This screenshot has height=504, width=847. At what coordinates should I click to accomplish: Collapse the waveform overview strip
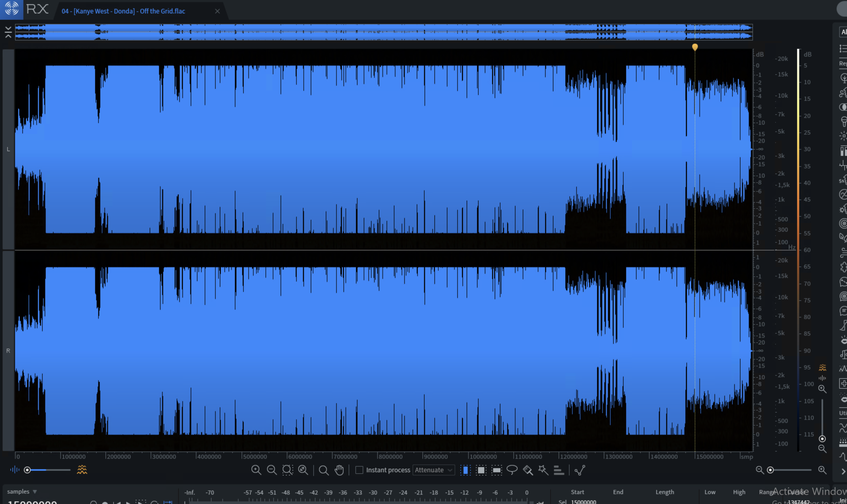coord(8,32)
